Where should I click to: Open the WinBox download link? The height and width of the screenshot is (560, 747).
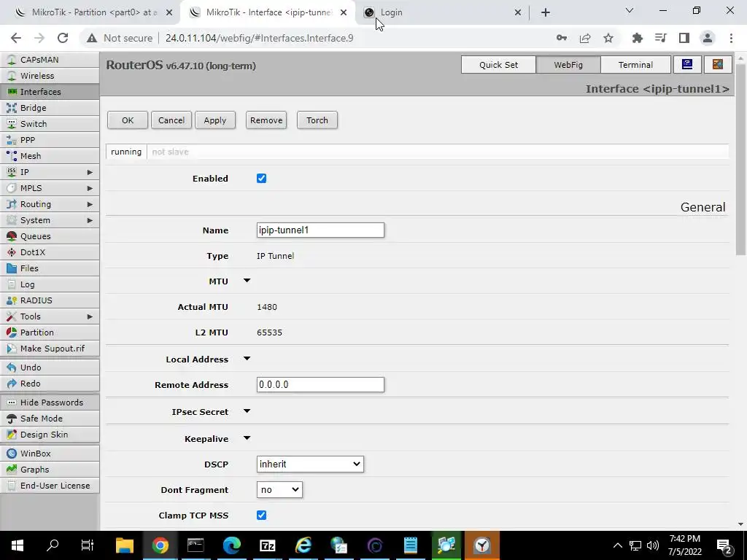click(x=50, y=454)
